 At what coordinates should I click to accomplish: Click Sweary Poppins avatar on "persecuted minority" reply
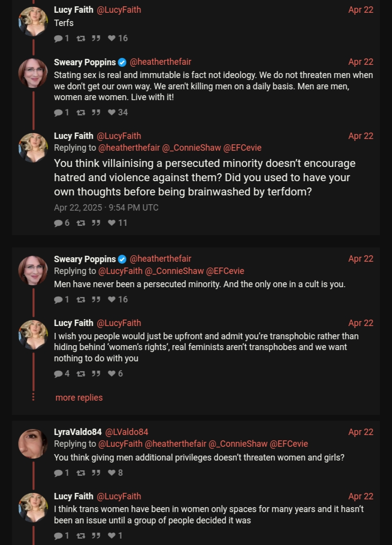tap(33, 271)
